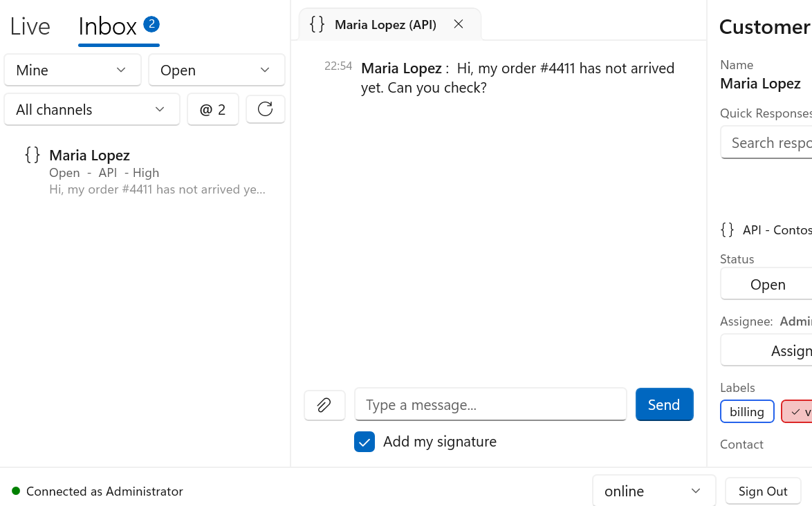
Task: Click the API braces icon beside Maria Lopez in inbox list
Action: (x=33, y=154)
